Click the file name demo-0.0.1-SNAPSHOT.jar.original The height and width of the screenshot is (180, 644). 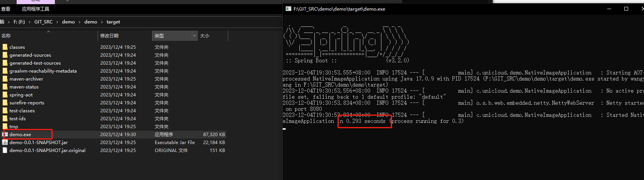pos(47,151)
